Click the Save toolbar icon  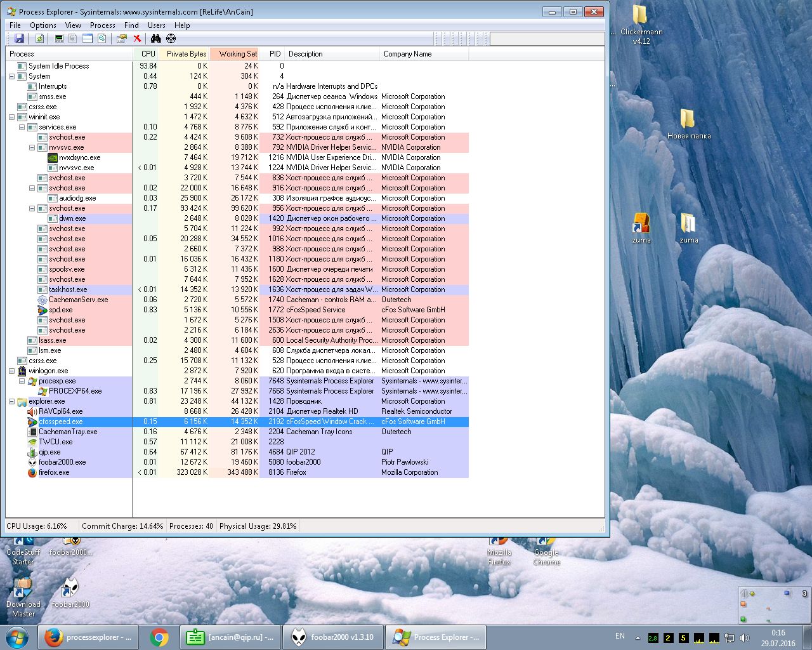point(18,39)
